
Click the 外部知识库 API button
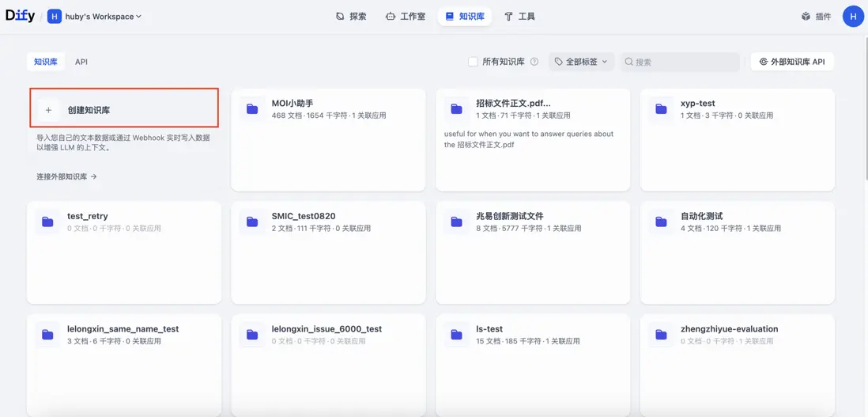[791, 62]
